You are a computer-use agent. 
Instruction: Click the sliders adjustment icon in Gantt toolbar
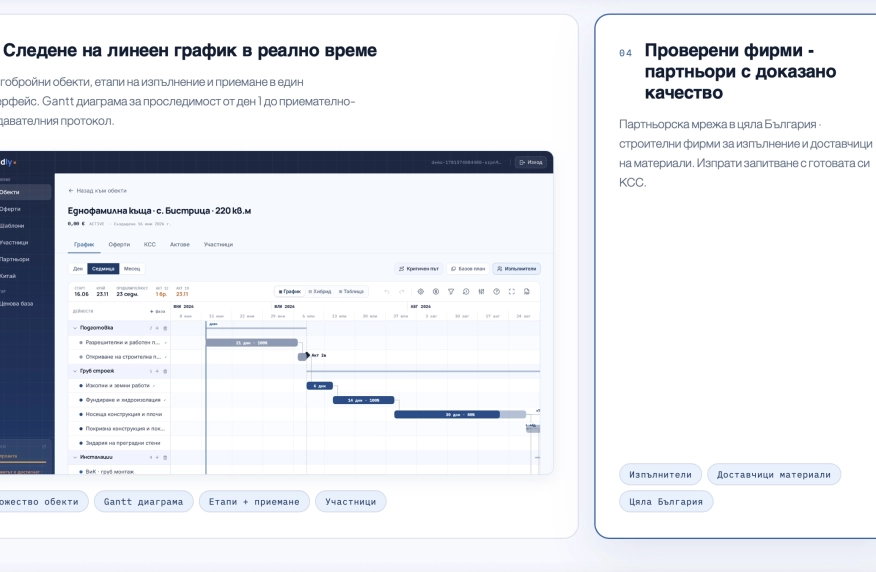[481, 292]
